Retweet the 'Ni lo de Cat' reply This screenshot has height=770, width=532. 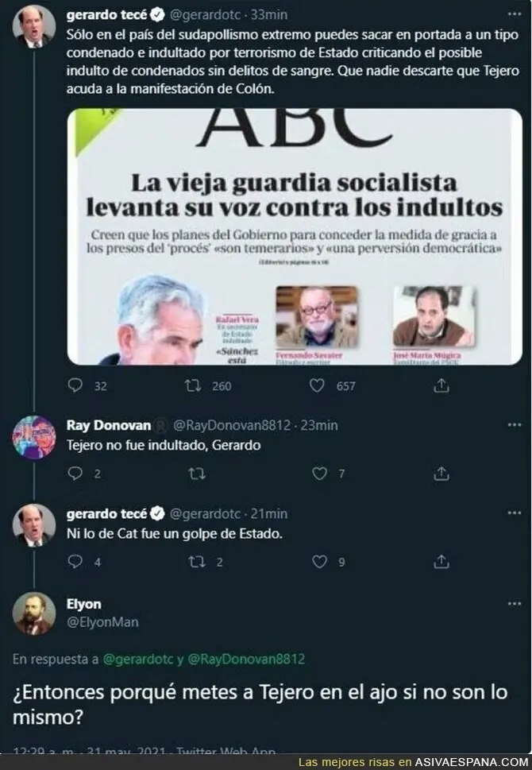click(x=197, y=561)
